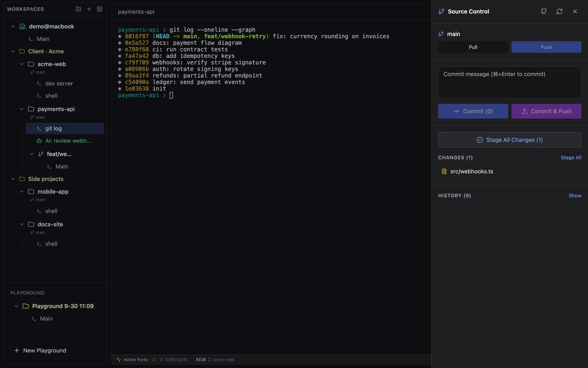
Task: Open the AI: review webh... session
Action: [x=65, y=141]
